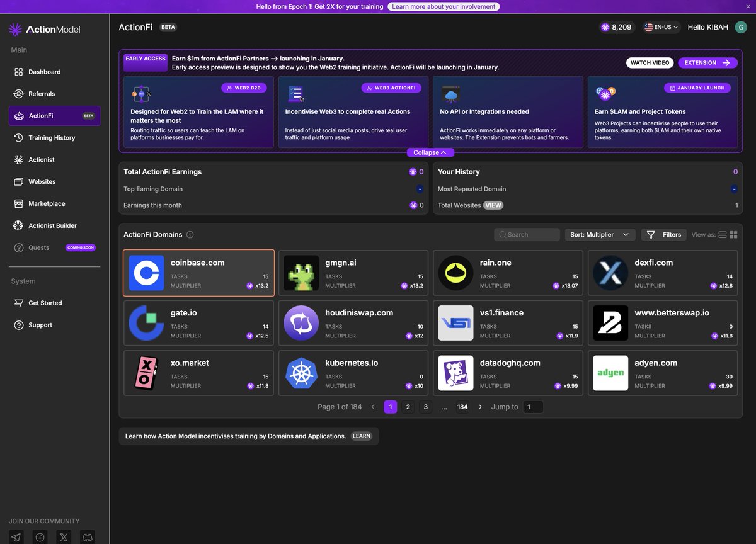This screenshot has height=544, width=756.
Task: Click Learn more about your involvement
Action: click(444, 6)
